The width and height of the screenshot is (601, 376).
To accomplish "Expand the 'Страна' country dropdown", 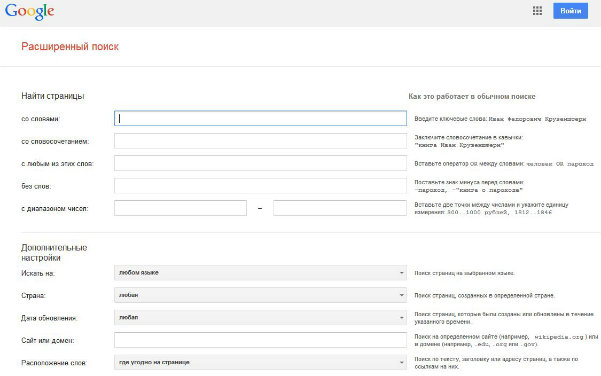I will point(260,295).
